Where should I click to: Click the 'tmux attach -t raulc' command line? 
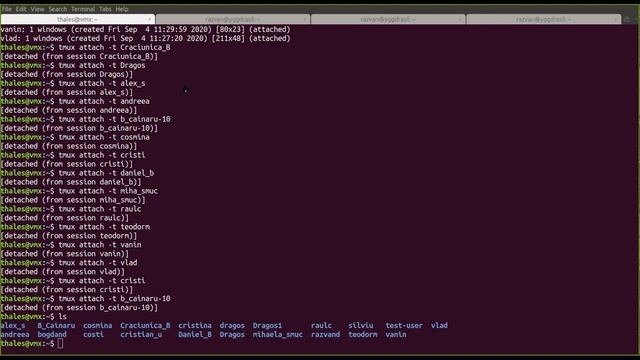point(71,209)
